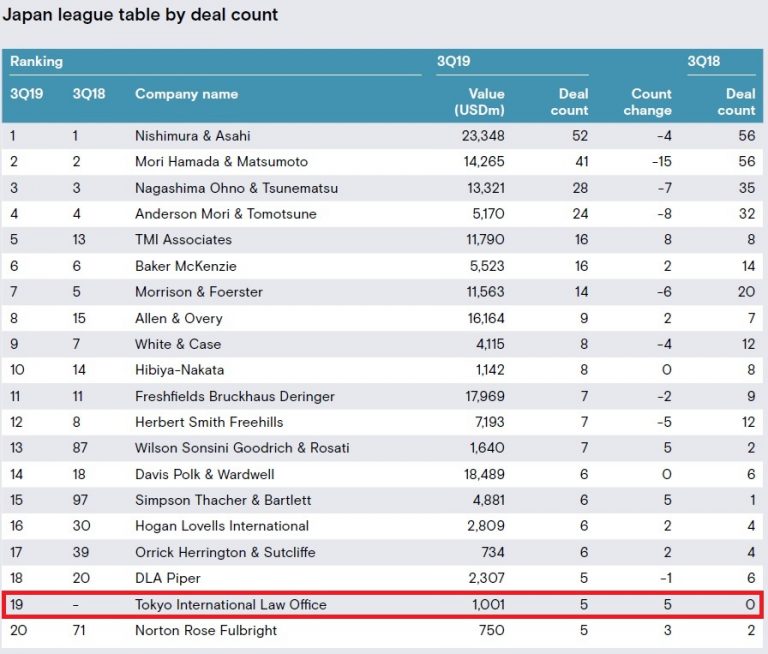
Task: Select 3Q18 rank '39' for Orrick Herrington
Action: click(81, 552)
